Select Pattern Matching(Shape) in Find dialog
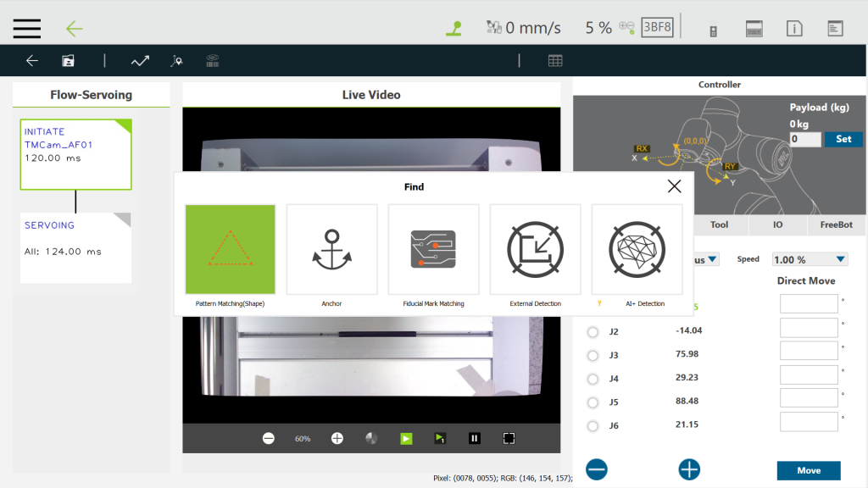868x488 pixels. pos(230,249)
